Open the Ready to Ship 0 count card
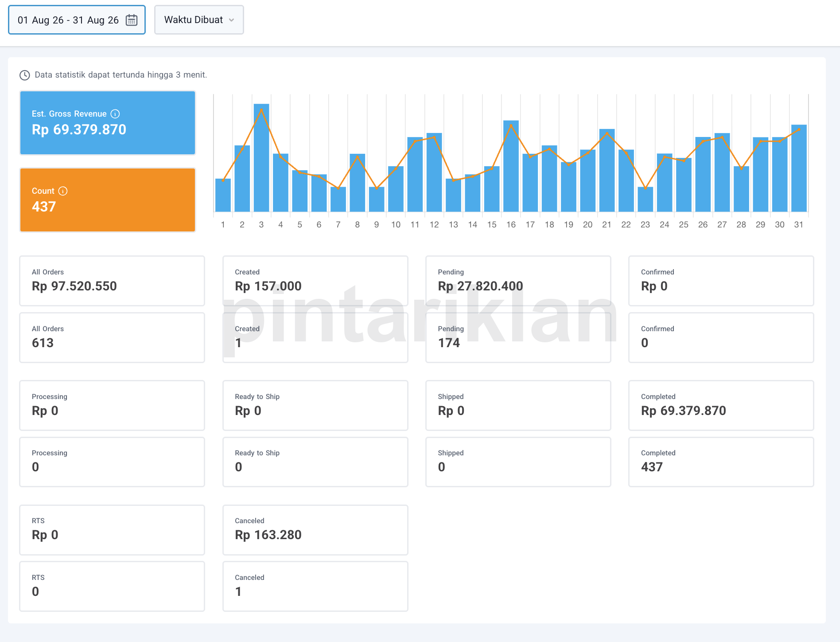The image size is (840, 642). click(x=315, y=462)
